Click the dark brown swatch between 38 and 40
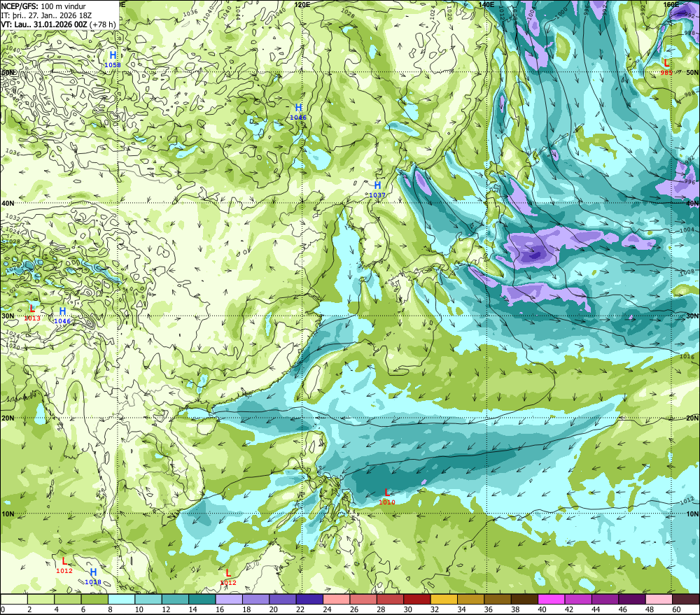The width and height of the screenshot is (700, 615). click(x=524, y=599)
